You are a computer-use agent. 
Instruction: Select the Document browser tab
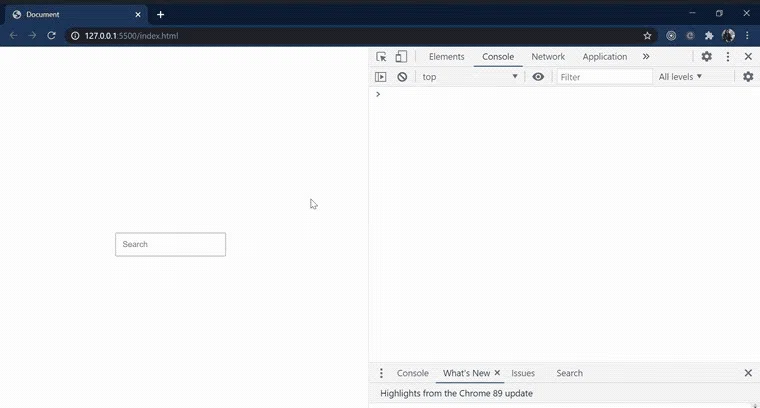[x=76, y=15]
